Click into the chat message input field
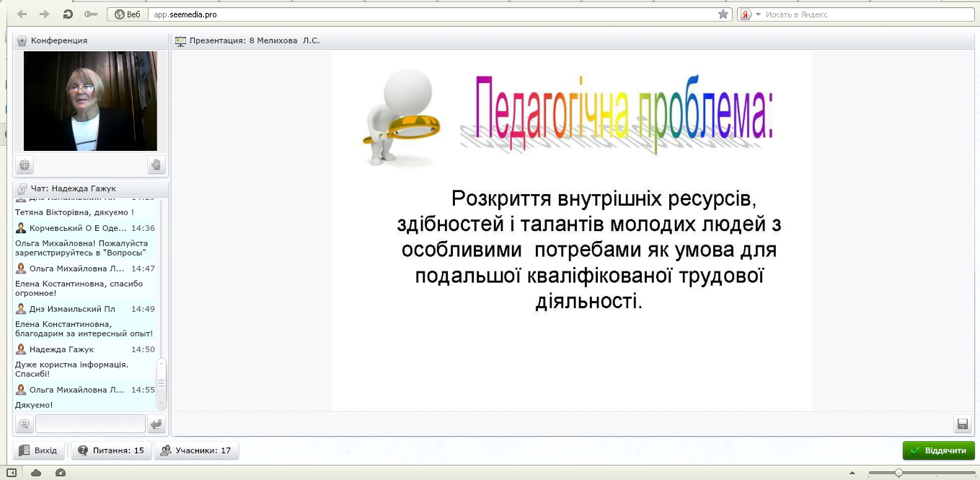The width and height of the screenshot is (980, 480). point(90,424)
